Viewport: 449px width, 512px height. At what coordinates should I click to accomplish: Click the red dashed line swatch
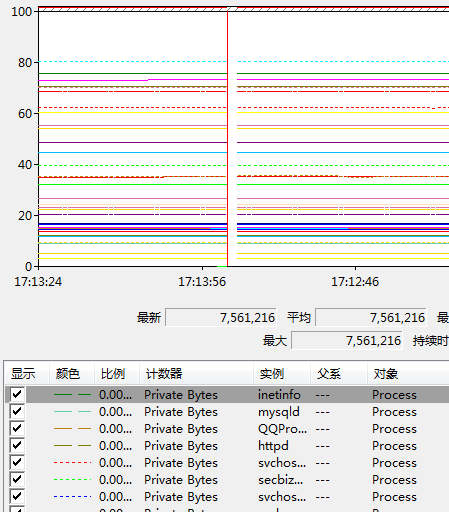tap(72, 463)
